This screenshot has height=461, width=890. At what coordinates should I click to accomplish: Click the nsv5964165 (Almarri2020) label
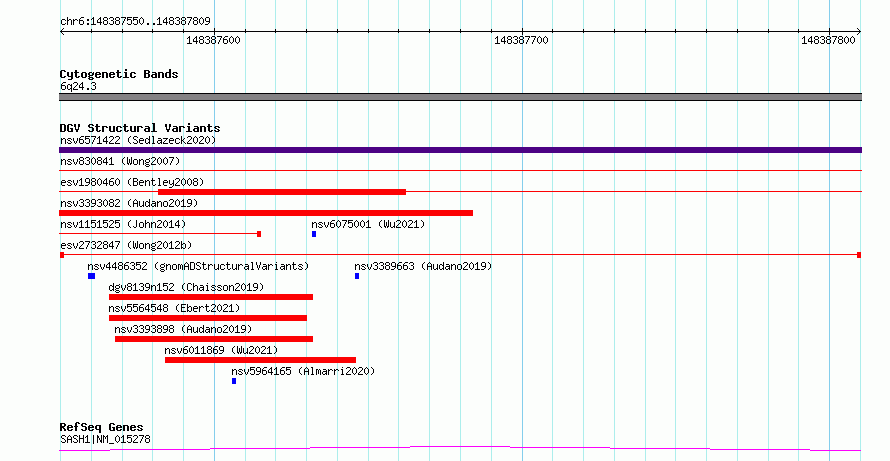pos(303,371)
